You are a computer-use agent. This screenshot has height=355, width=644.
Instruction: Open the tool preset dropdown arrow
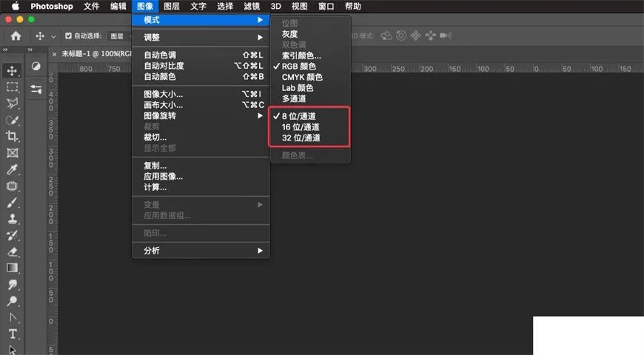(x=53, y=36)
